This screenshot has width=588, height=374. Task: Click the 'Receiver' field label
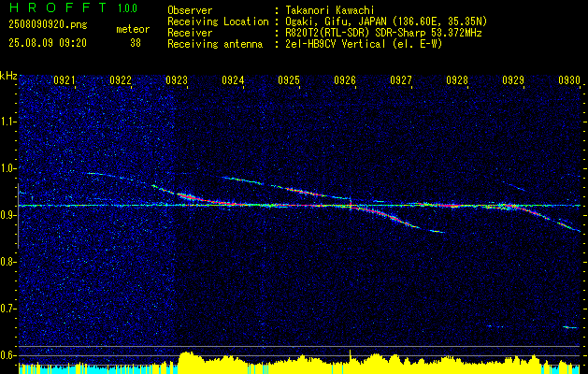(190, 33)
